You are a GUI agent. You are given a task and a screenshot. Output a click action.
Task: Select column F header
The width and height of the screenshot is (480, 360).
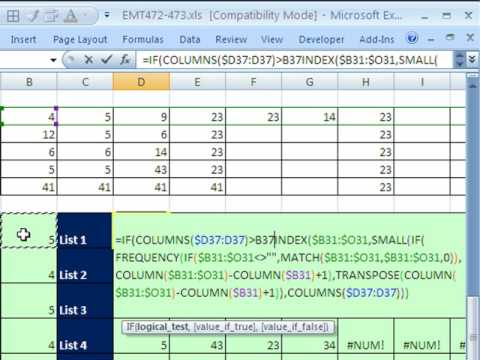coord(254,82)
